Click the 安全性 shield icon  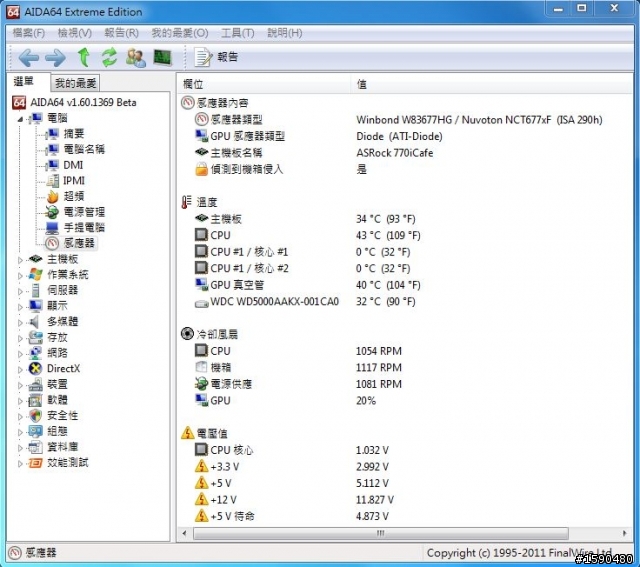point(36,416)
